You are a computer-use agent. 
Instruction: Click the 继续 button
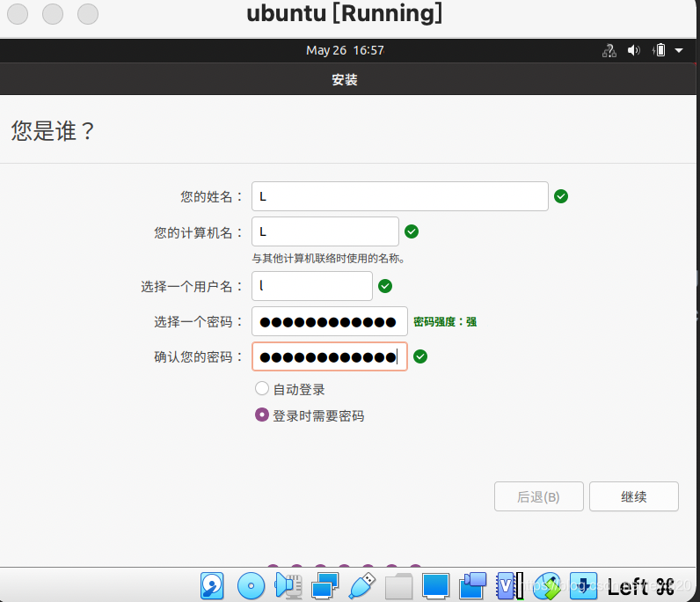click(634, 496)
